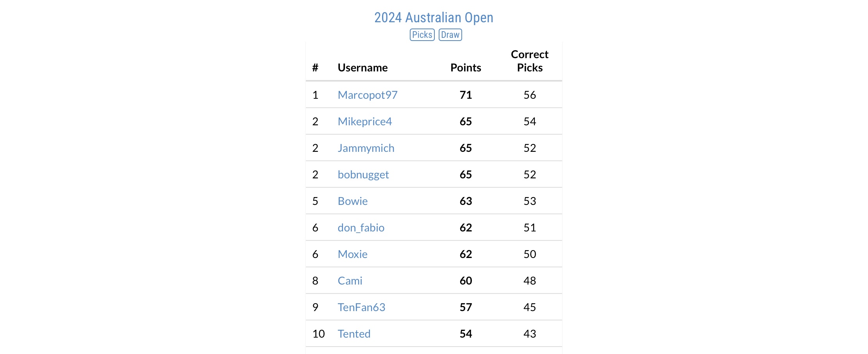
Task: Visit bobnugget's profile link
Action: [363, 174]
